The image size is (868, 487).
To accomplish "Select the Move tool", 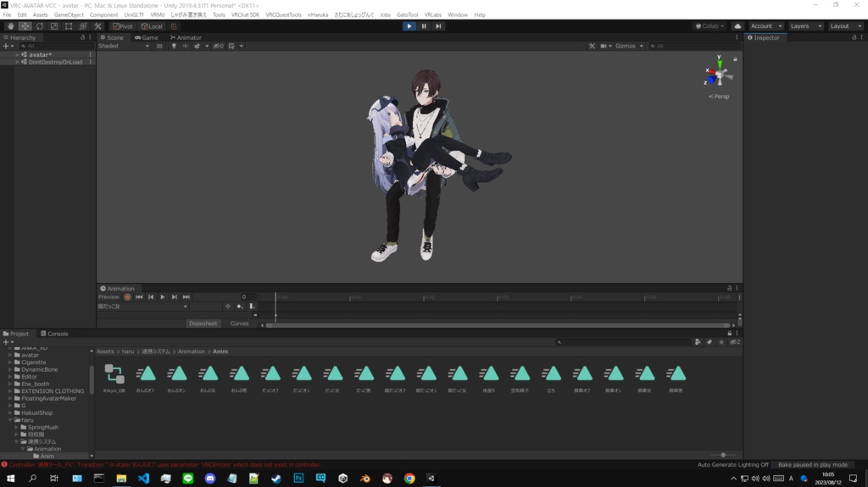I will coord(25,26).
